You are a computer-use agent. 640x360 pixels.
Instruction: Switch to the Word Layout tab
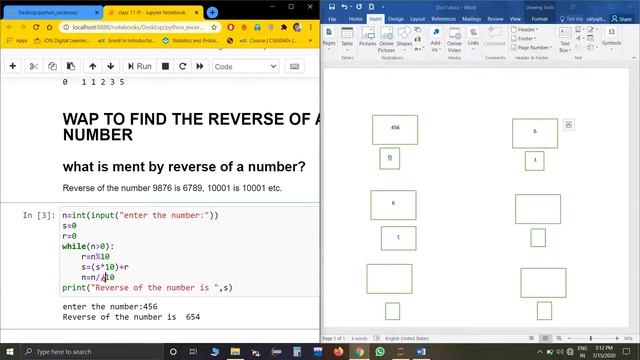417,19
